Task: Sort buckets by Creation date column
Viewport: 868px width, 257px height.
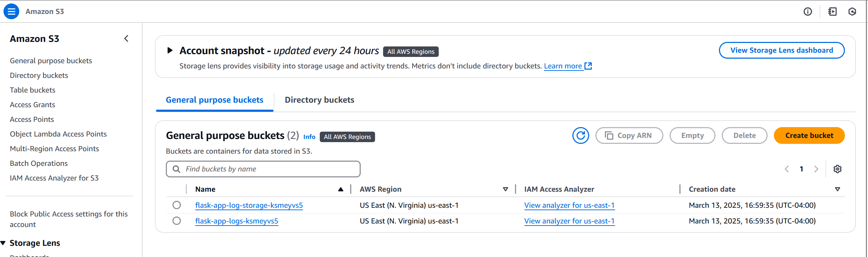Action: pyautogui.click(x=837, y=189)
